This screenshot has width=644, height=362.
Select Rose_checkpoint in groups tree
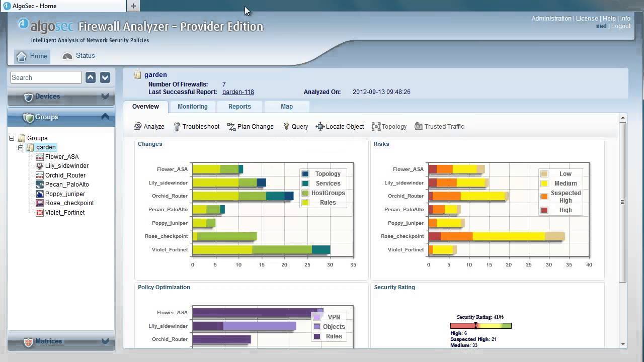[69, 203]
